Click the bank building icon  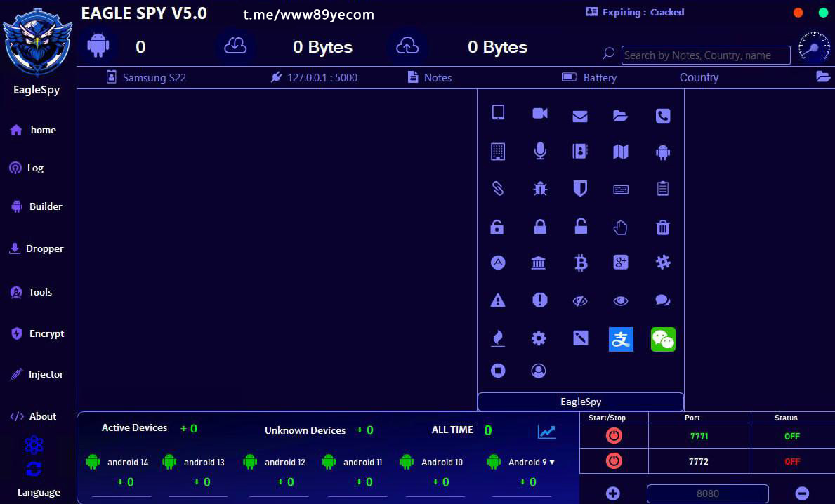(x=539, y=263)
